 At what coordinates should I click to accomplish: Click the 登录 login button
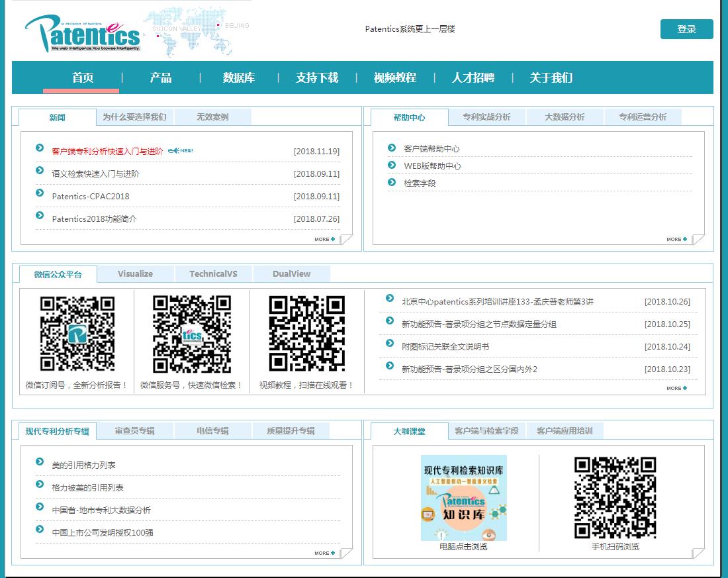pos(686,29)
